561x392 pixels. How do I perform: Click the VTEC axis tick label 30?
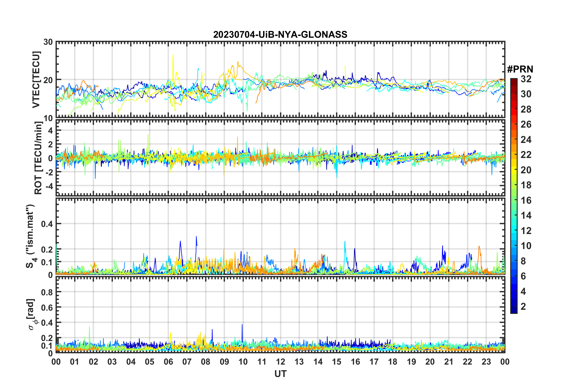coord(48,42)
